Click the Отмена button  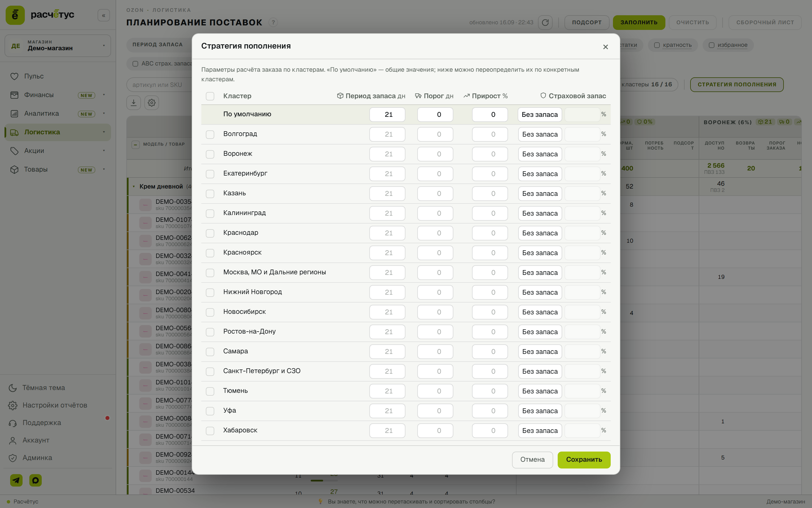tap(532, 460)
